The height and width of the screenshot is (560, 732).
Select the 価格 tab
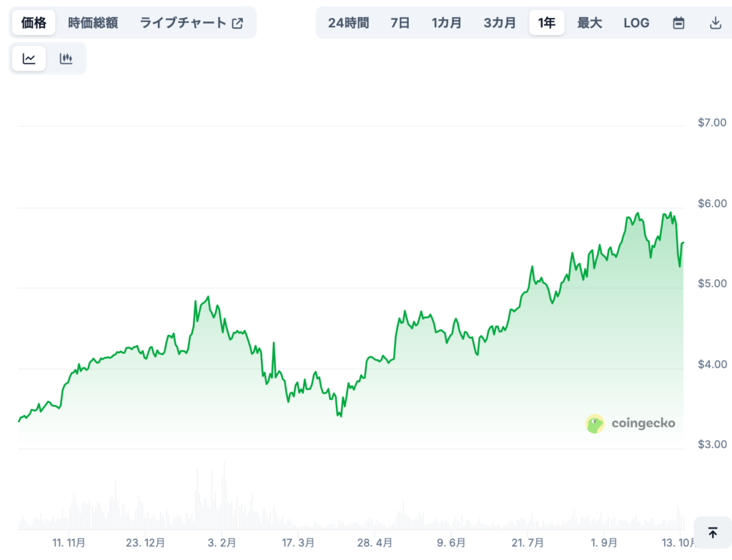pos(34,23)
